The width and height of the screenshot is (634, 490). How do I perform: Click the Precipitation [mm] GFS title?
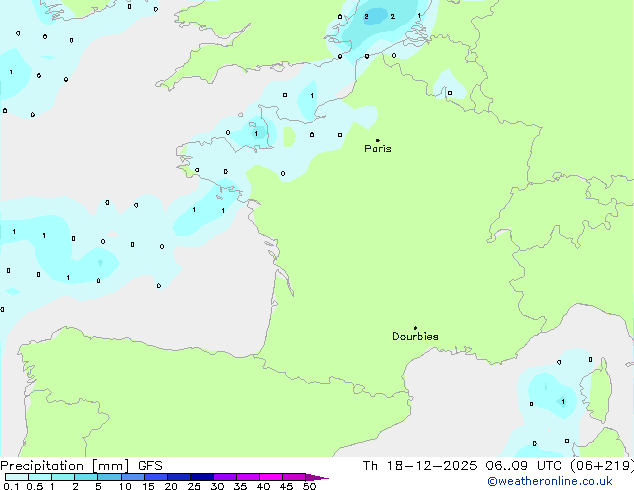[81, 466]
